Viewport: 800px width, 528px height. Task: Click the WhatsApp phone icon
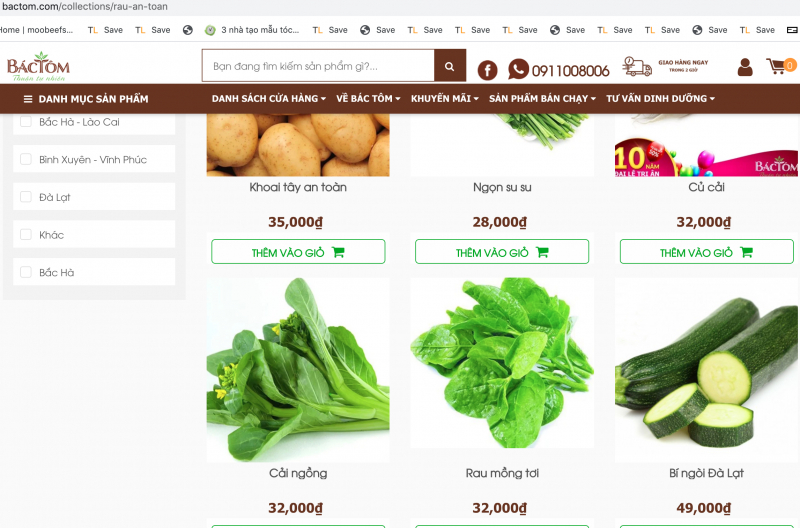coord(518,69)
